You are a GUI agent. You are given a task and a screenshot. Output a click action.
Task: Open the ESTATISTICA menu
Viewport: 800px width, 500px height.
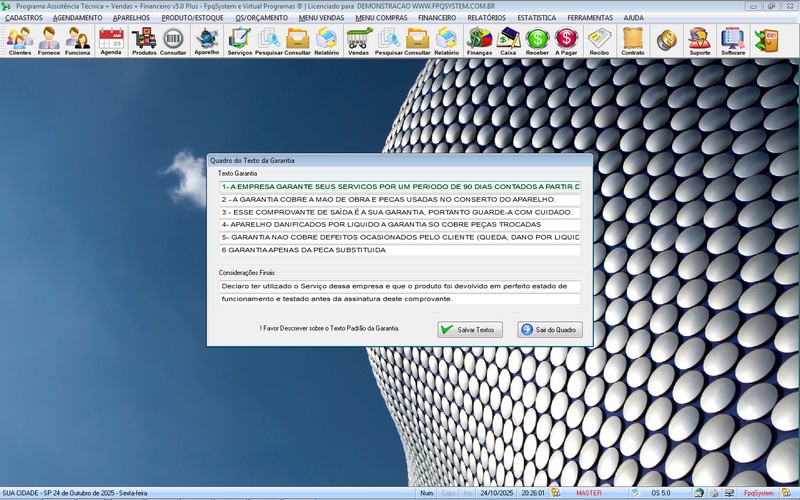coord(537,18)
